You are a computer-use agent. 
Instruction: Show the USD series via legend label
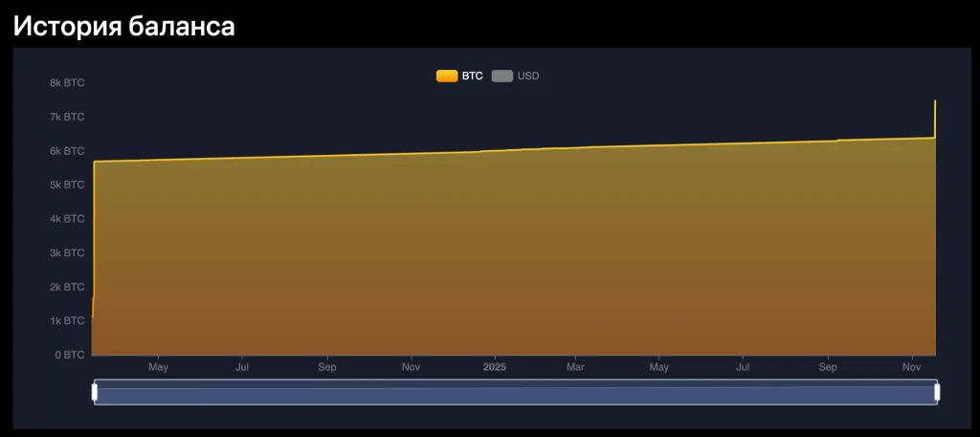pos(528,76)
